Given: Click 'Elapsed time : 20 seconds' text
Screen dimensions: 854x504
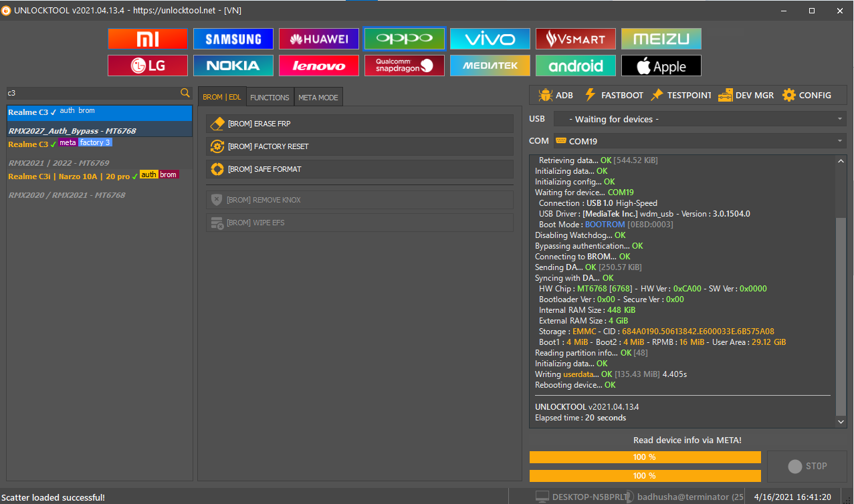Looking at the screenshot, I should [x=580, y=418].
